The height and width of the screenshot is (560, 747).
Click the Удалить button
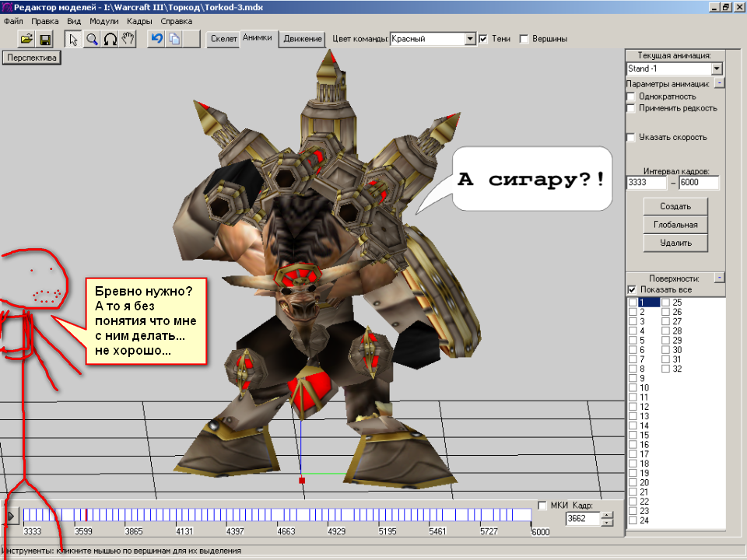[675, 243]
